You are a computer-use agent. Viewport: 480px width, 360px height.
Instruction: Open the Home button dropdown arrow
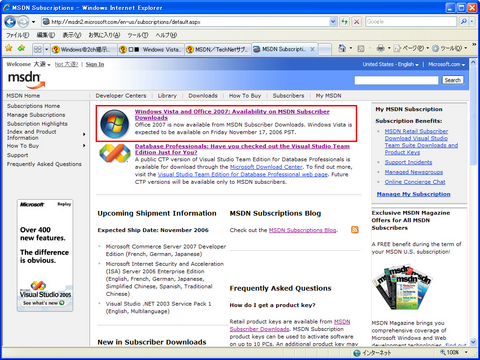pyautogui.click(x=351, y=48)
